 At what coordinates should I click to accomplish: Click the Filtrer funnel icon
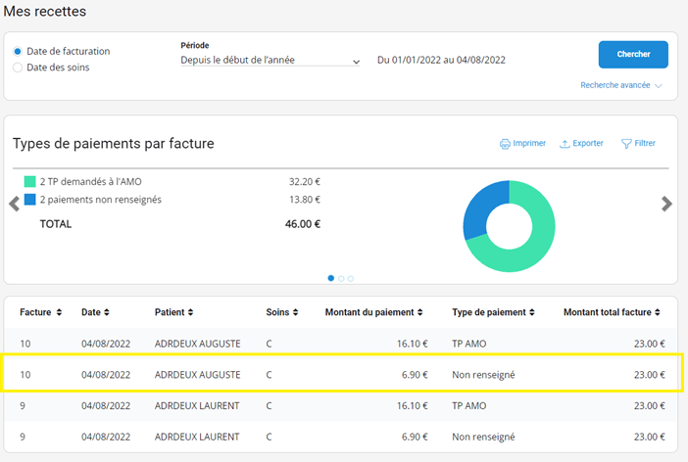point(626,144)
